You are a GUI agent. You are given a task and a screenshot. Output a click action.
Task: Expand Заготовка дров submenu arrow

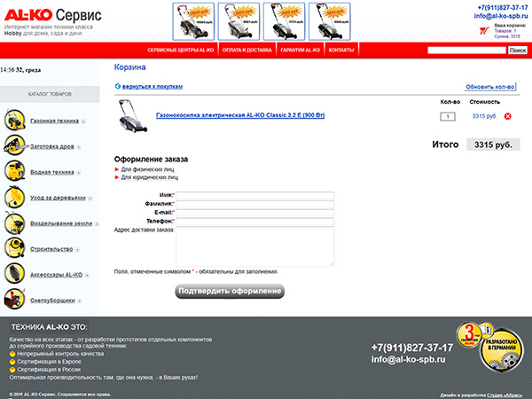coord(79,147)
